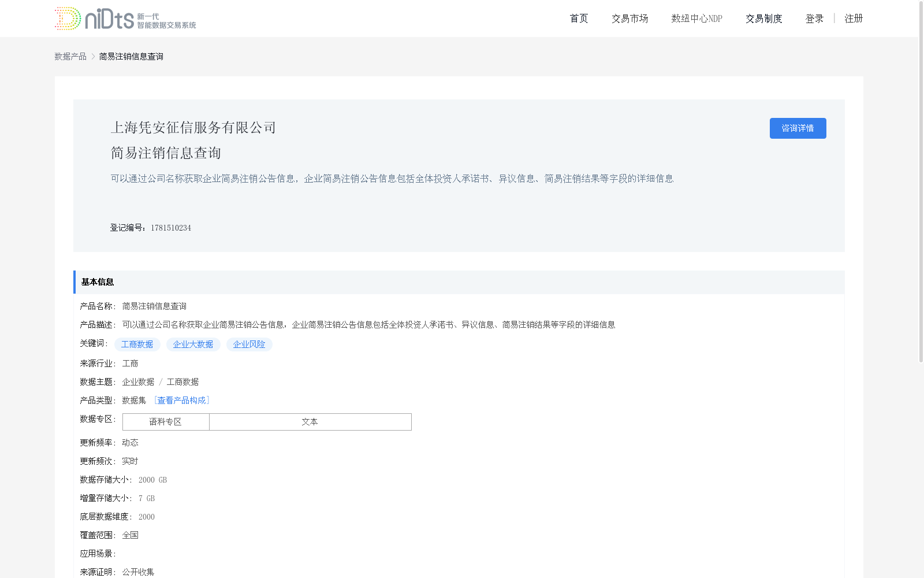Click 实时 update frequency value
Image resolution: width=924 pixels, height=578 pixels.
coord(130,461)
